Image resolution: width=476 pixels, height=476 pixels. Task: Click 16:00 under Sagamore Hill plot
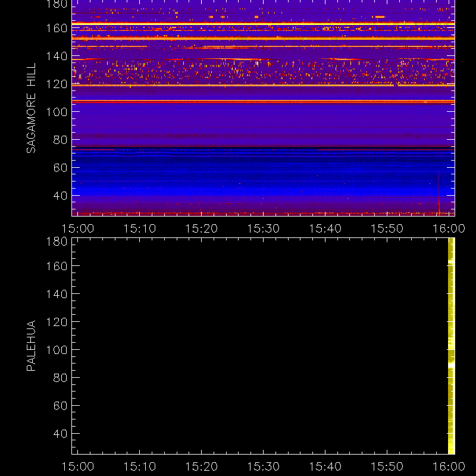pos(449,228)
